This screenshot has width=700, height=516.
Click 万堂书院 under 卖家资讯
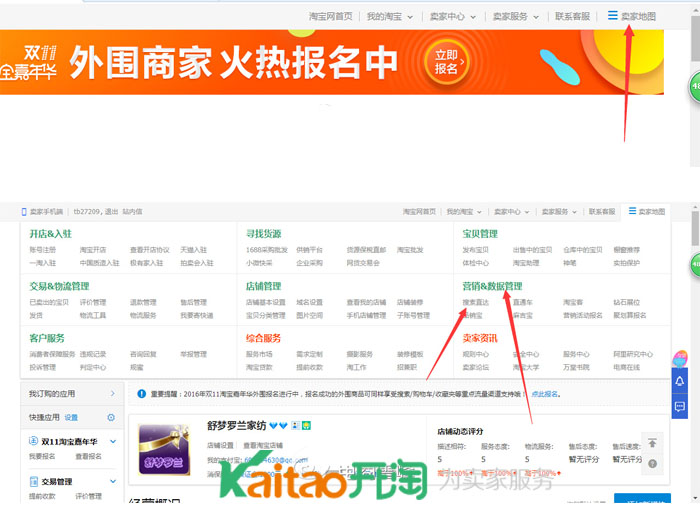576,367
